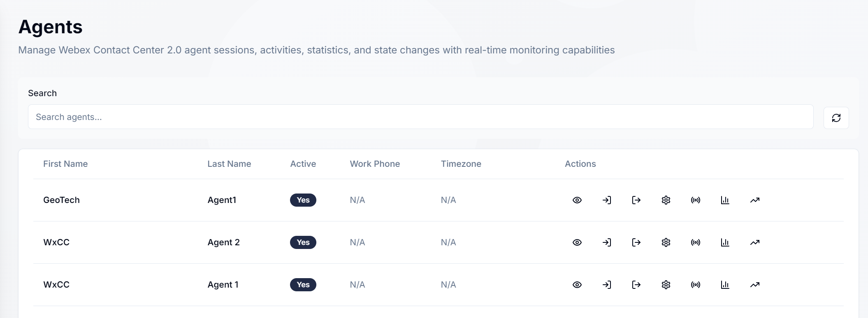
Task: Click the First Name column header
Action: 65,164
